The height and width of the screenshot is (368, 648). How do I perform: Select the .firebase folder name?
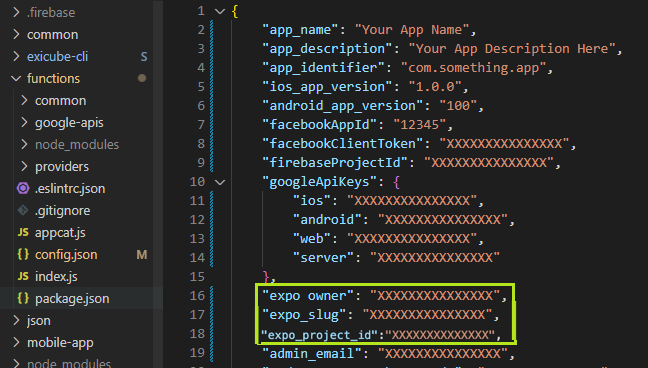coord(51,12)
